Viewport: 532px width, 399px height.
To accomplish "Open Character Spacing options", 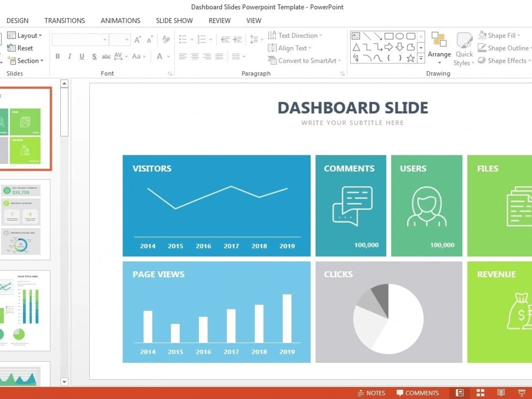I will point(121,56).
